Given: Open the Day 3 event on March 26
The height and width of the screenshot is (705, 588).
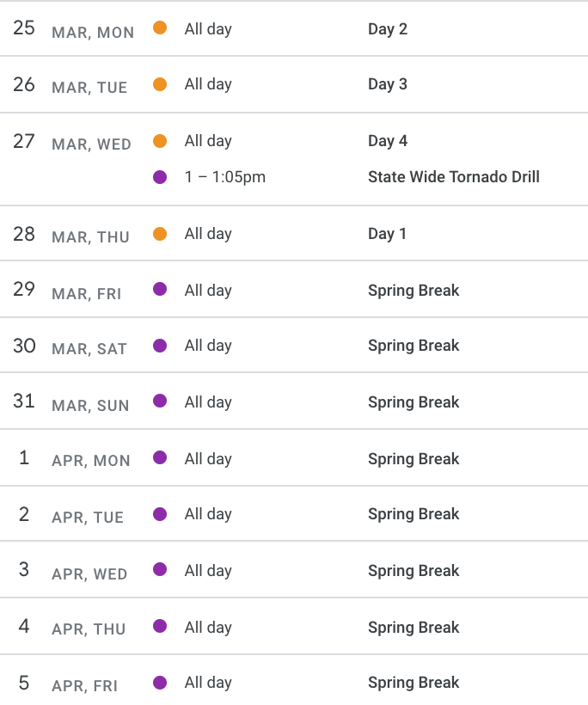Looking at the screenshot, I should click(388, 84).
